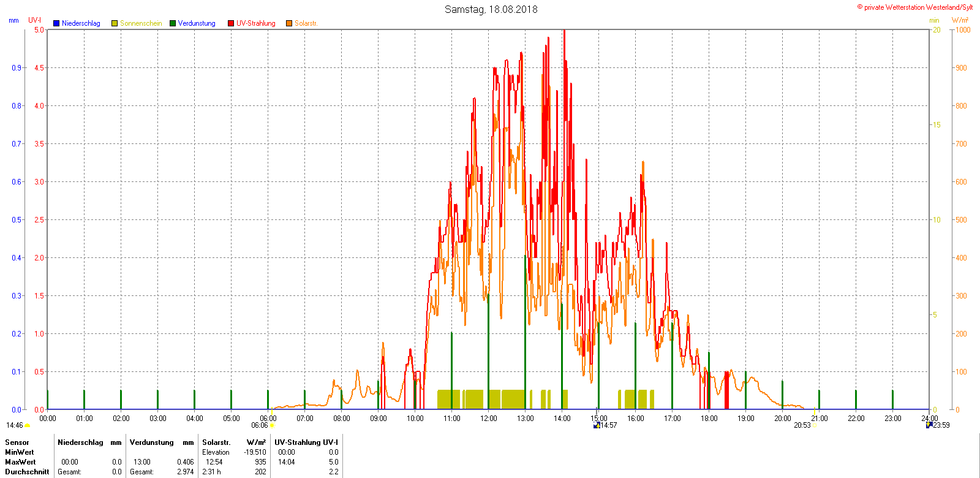
Task: Click the 2.974 Verdunstung total value
Action: click(186, 472)
